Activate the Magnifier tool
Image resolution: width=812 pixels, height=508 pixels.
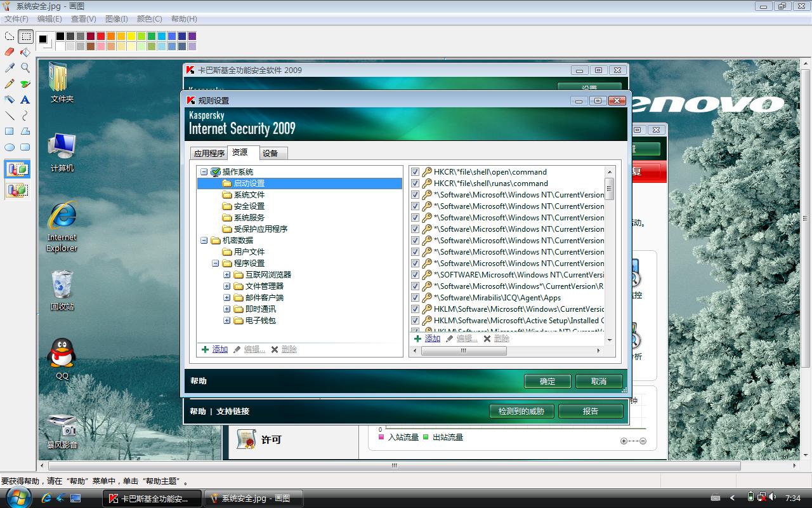coord(25,68)
